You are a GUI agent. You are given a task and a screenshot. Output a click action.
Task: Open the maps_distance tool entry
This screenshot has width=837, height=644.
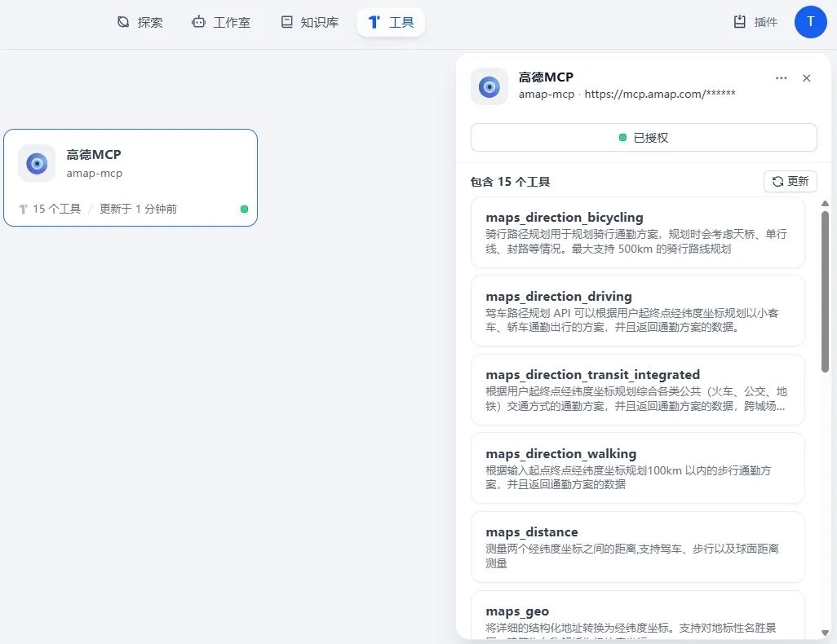[637, 548]
